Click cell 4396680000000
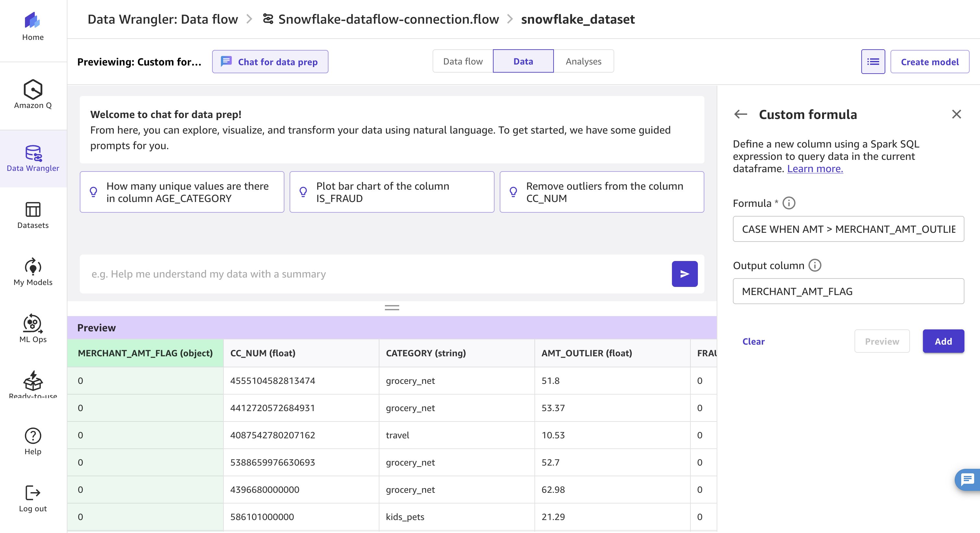The width and height of the screenshot is (980, 533). pos(301,490)
